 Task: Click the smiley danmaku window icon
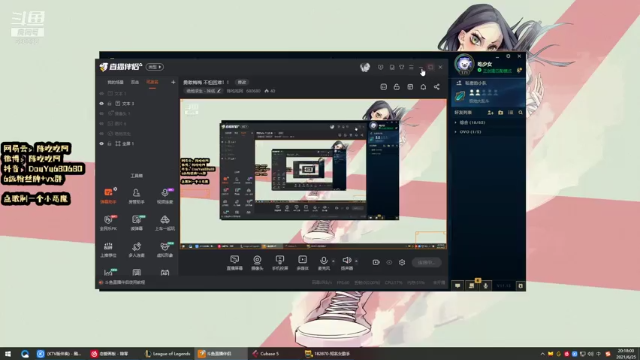click(x=383, y=87)
